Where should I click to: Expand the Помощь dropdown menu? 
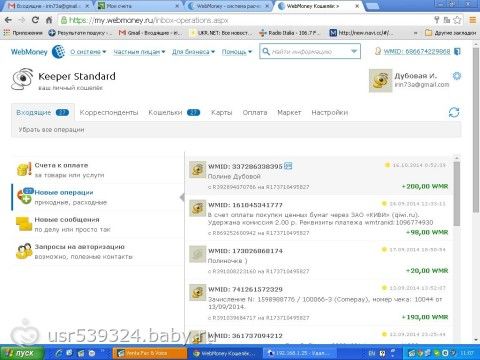coord(237,52)
